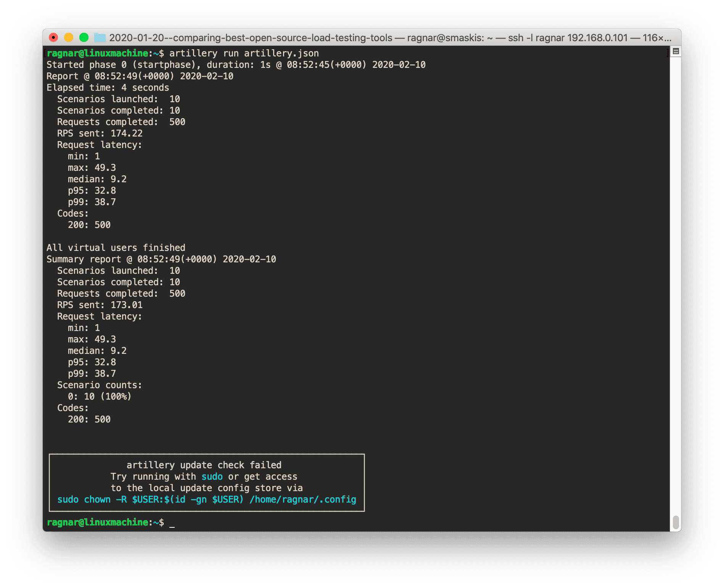Click the folder proxy icon in the title bar

pyautogui.click(x=100, y=37)
